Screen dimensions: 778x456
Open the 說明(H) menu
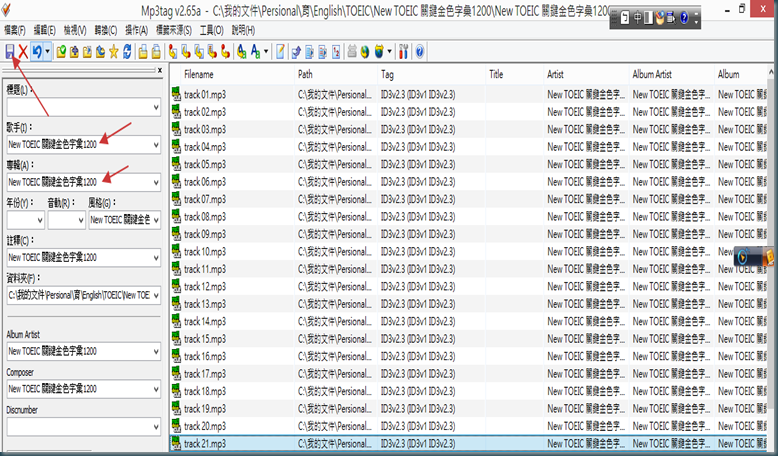tap(243, 30)
